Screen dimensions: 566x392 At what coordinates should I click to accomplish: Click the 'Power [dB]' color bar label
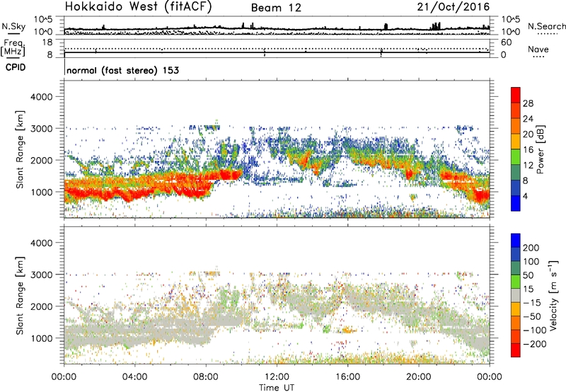click(540, 149)
